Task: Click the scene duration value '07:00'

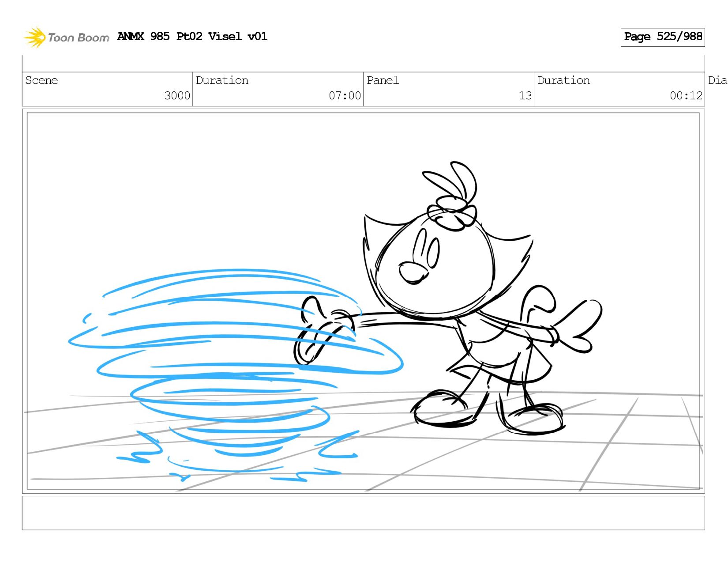Action: coord(345,95)
